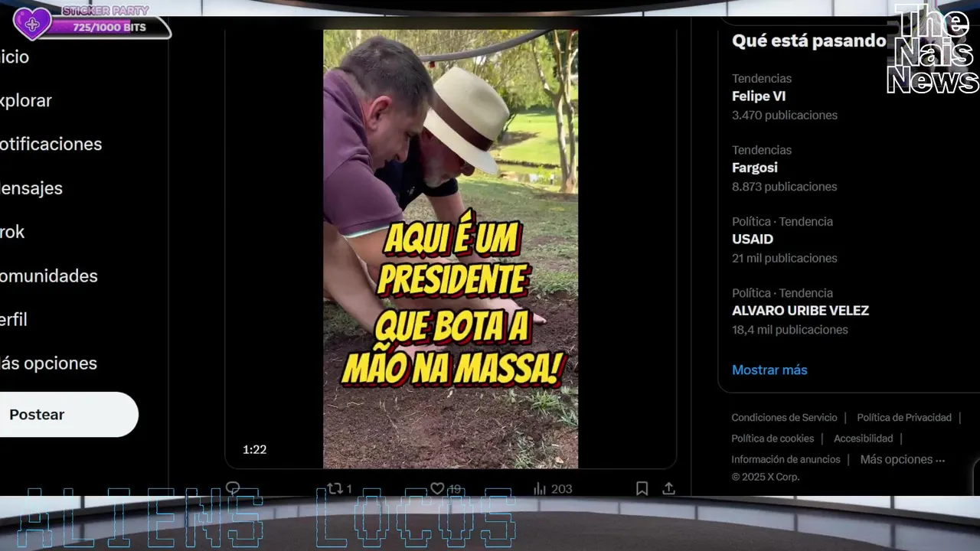Open the view stats bar-chart icon

(x=540, y=488)
